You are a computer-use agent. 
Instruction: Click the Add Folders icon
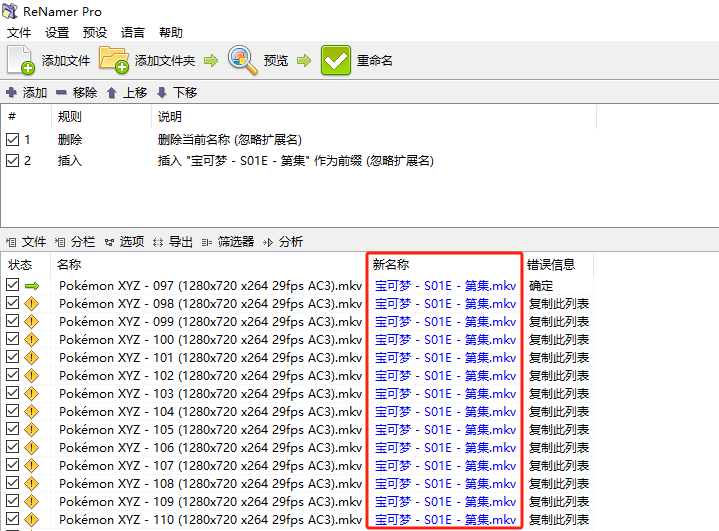coord(114,60)
